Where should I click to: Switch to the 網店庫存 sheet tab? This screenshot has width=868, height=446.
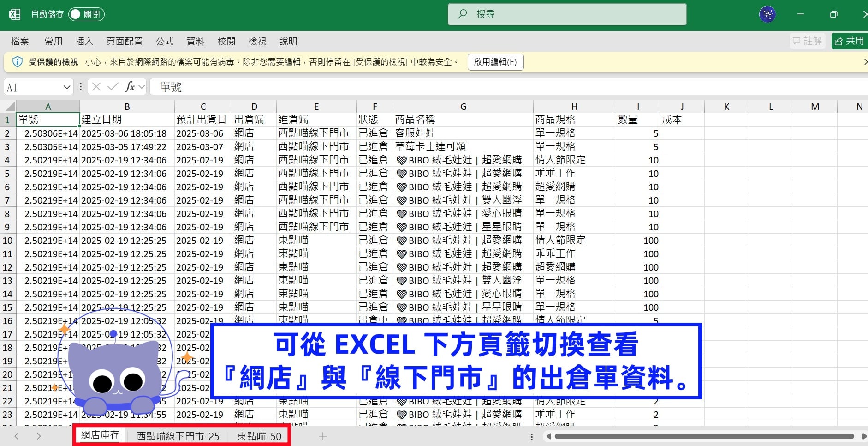click(x=100, y=435)
